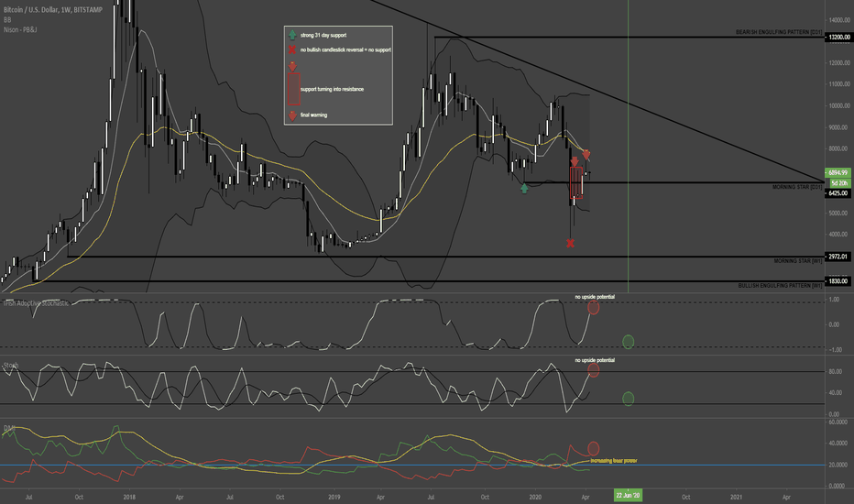This screenshot has width=854, height=504.
Task: Click the 13200.00 price label
Action: 838,37
